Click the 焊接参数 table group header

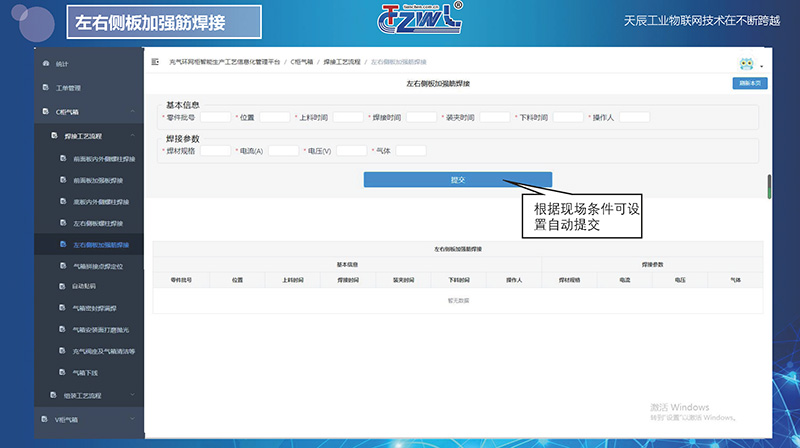(653, 265)
